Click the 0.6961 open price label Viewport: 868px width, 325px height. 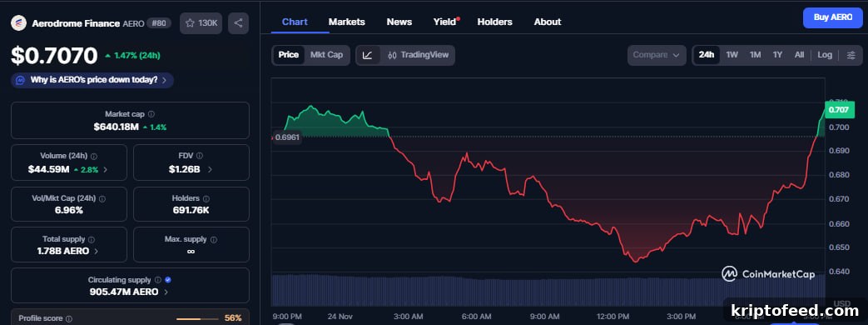pos(287,137)
